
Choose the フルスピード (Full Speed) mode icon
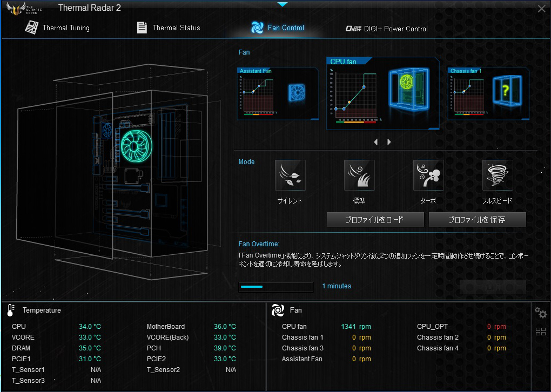pos(498,175)
